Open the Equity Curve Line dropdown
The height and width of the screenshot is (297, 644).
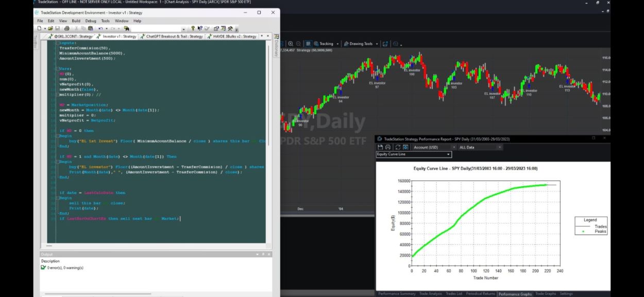click(414, 154)
